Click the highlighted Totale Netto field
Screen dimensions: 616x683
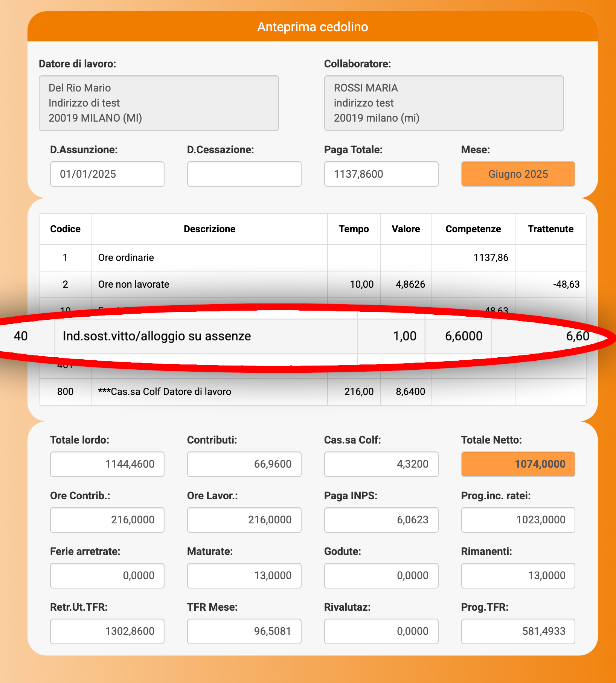click(518, 464)
